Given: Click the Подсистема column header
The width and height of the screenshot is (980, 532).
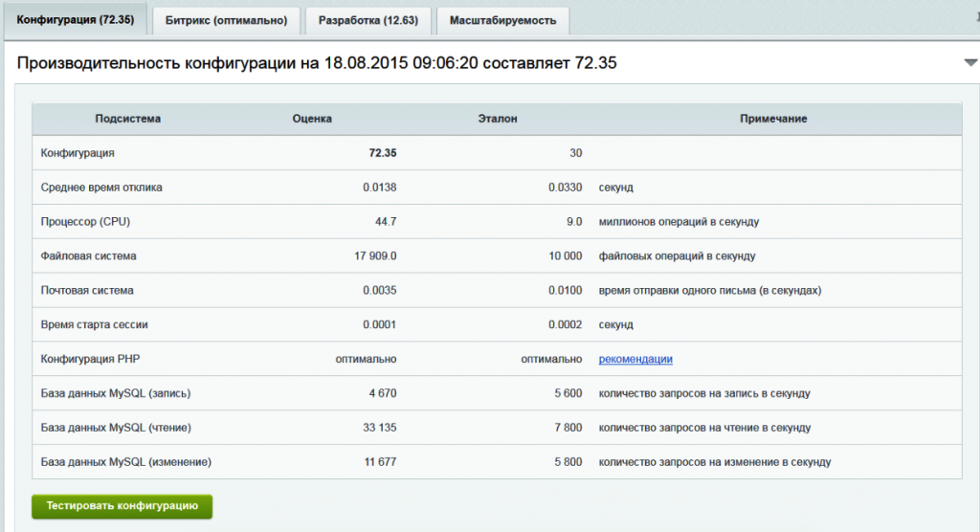Looking at the screenshot, I should 128,119.
